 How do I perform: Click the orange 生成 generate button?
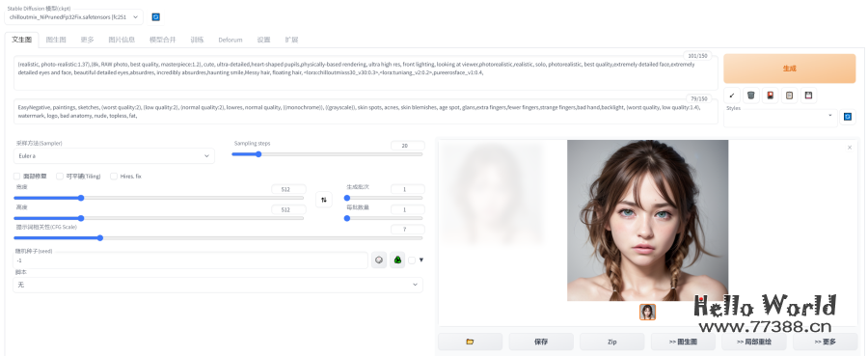(789, 68)
